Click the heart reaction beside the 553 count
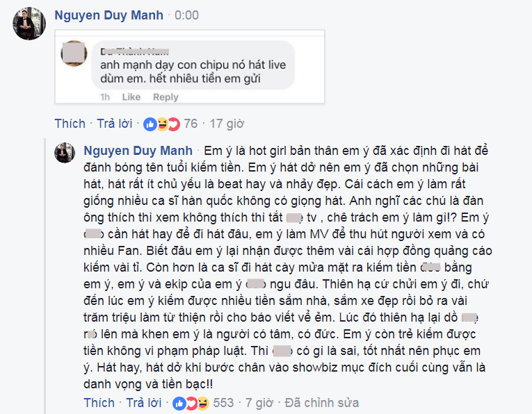532x414 pixels. (x=191, y=403)
